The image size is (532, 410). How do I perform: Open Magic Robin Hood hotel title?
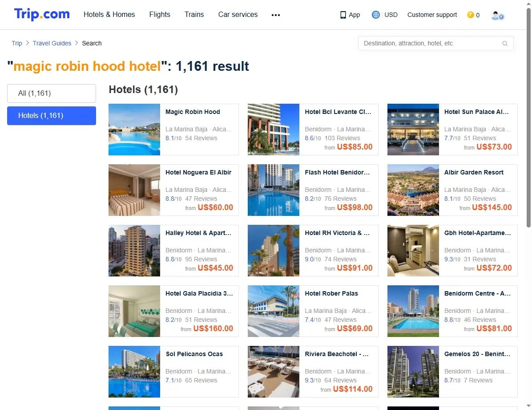point(193,112)
